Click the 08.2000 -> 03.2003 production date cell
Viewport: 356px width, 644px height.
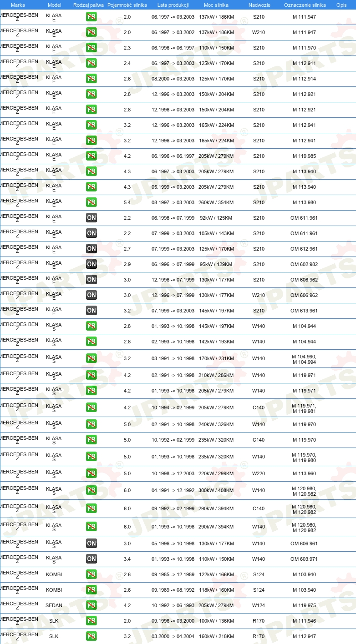(173, 79)
